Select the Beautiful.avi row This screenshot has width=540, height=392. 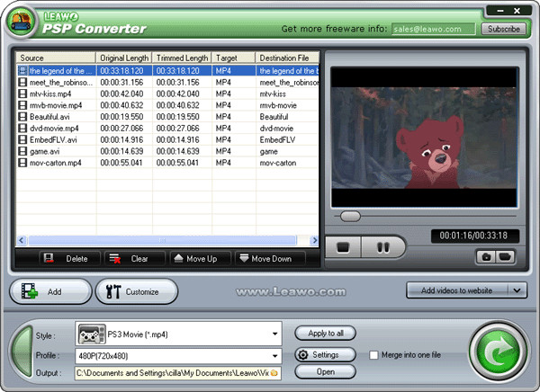click(x=167, y=117)
